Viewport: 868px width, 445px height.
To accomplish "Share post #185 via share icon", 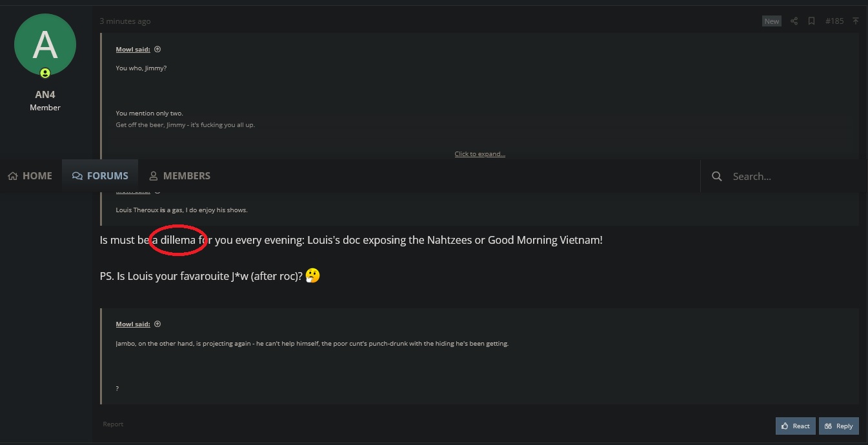I will click(794, 21).
